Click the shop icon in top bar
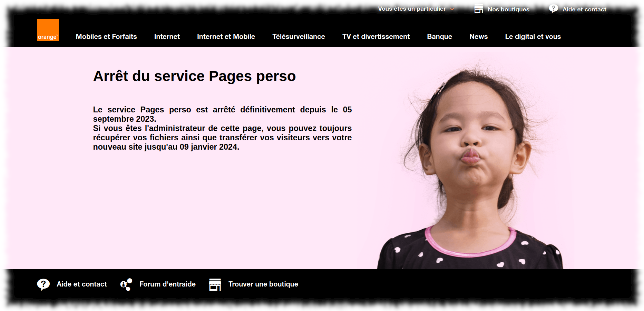The height and width of the screenshot is (311, 644). 478,9
